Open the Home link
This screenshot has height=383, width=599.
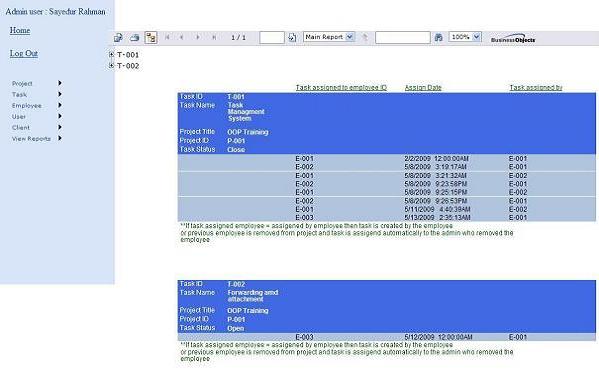[x=20, y=30]
